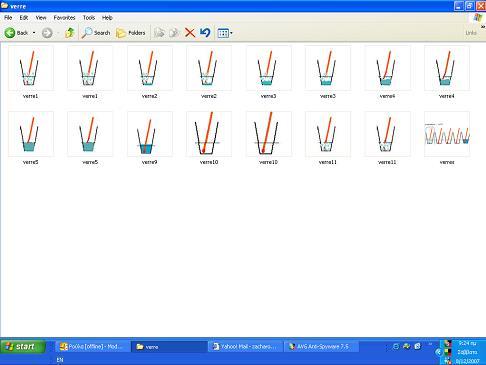Click the Windows Start button
The image size is (486, 365).
point(22,347)
